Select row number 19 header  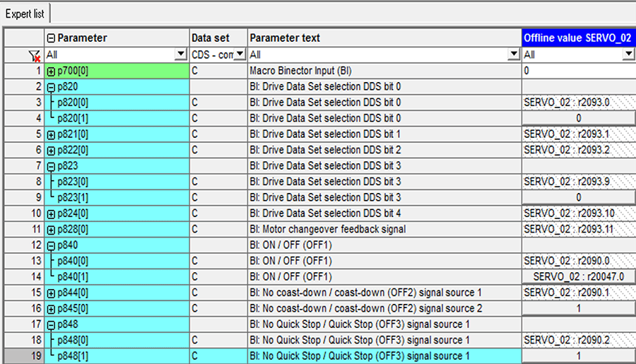coord(23,356)
